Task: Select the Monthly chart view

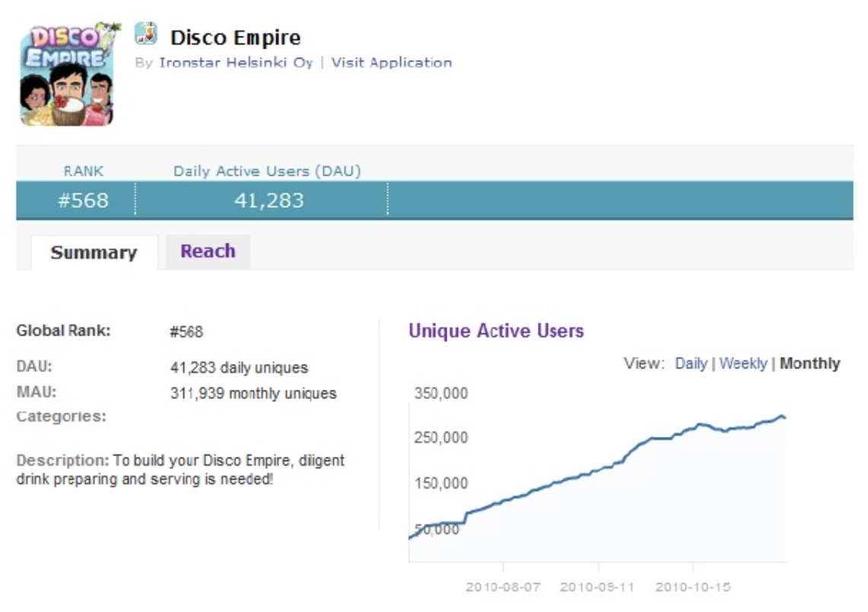Action: [810, 363]
